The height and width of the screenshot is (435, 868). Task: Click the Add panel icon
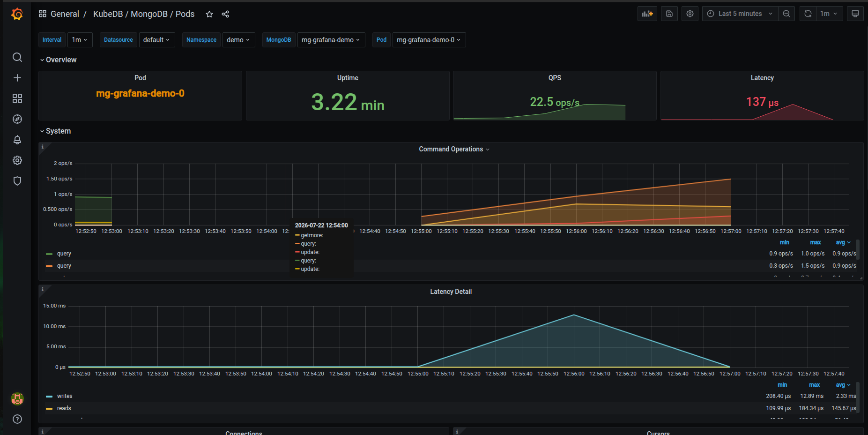pyautogui.click(x=647, y=14)
